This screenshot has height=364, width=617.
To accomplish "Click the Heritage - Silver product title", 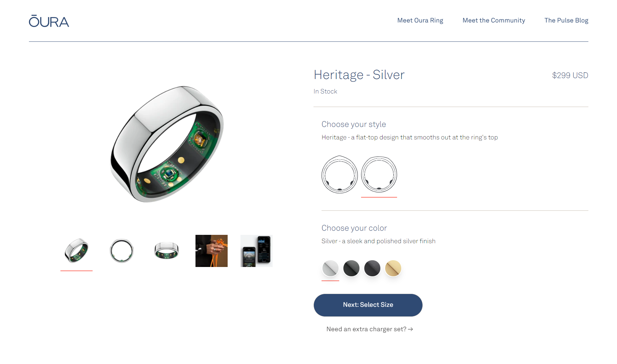I will 359,75.
